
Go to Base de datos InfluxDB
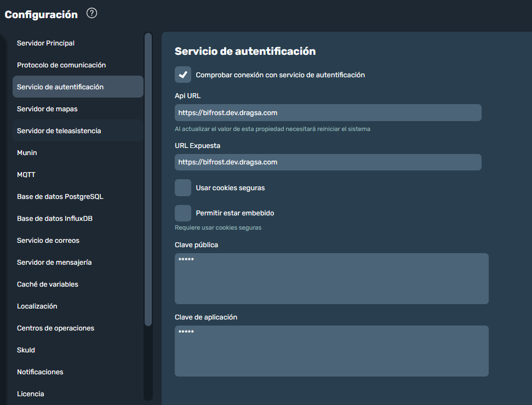(x=78, y=218)
